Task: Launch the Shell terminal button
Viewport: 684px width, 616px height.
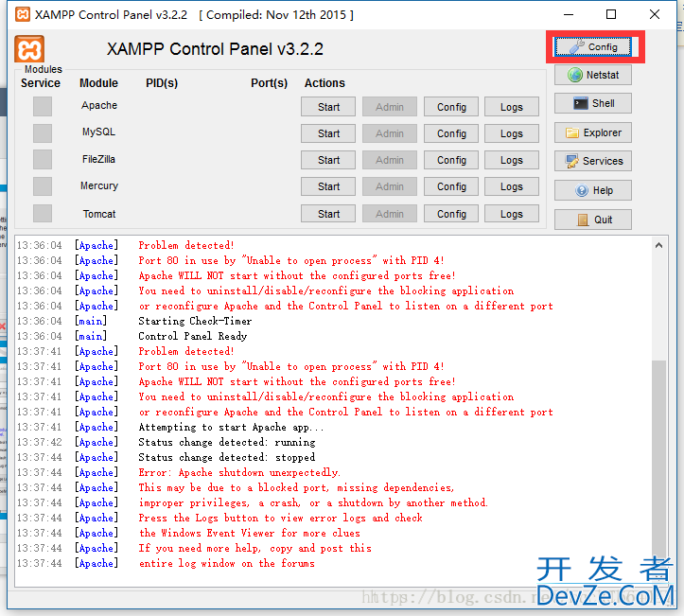Action: 592,103
